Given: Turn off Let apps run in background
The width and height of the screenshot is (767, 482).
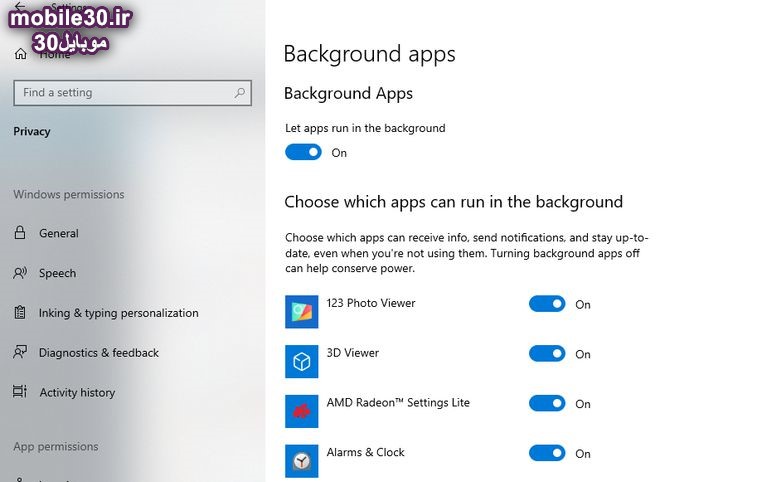Looking at the screenshot, I should click(x=303, y=152).
